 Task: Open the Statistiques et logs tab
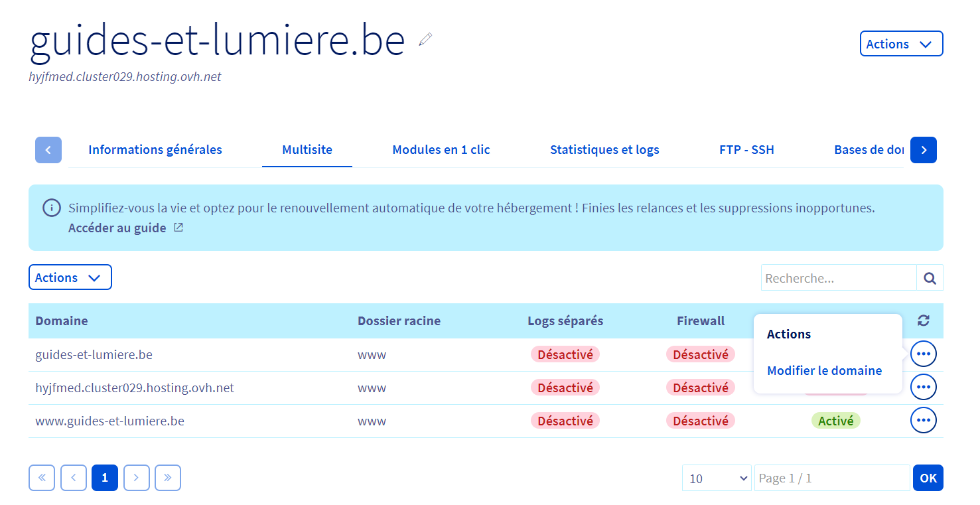click(604, 150)
